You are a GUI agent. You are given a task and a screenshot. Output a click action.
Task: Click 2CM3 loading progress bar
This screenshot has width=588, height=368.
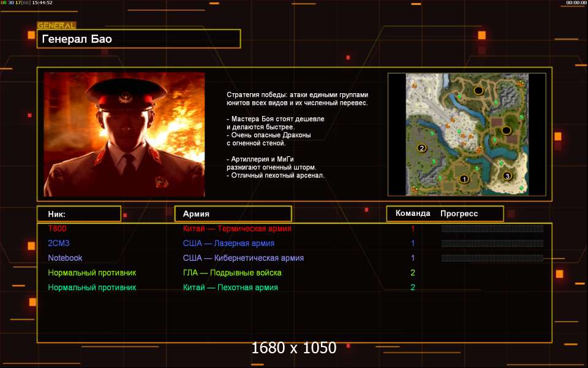[x=492, y=243]
